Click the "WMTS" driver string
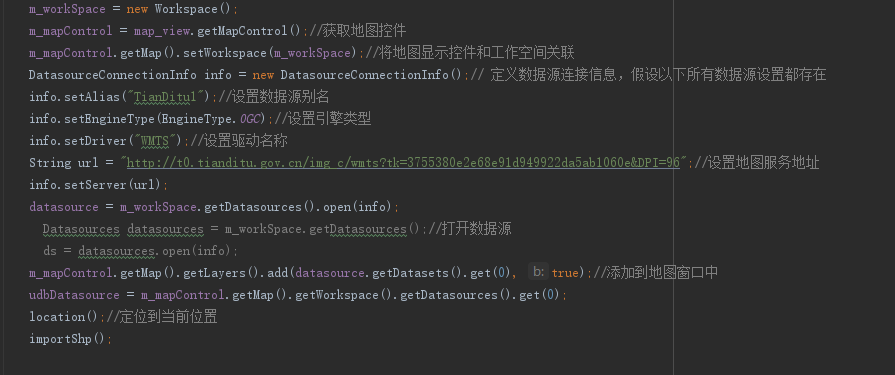The width and height of the screenshot is (895, 375). (154, 141)
